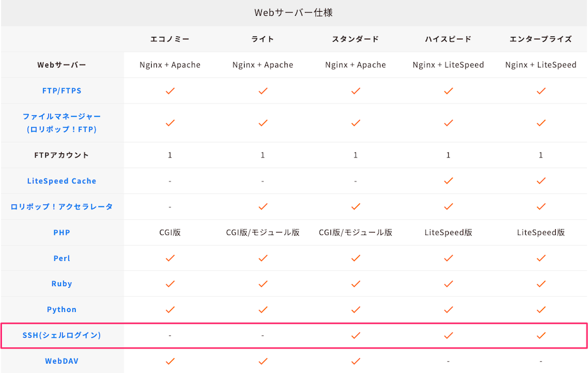588x373 pixels.
Task: Select the エコノミー plan column header
Action: tap(170, 39)
